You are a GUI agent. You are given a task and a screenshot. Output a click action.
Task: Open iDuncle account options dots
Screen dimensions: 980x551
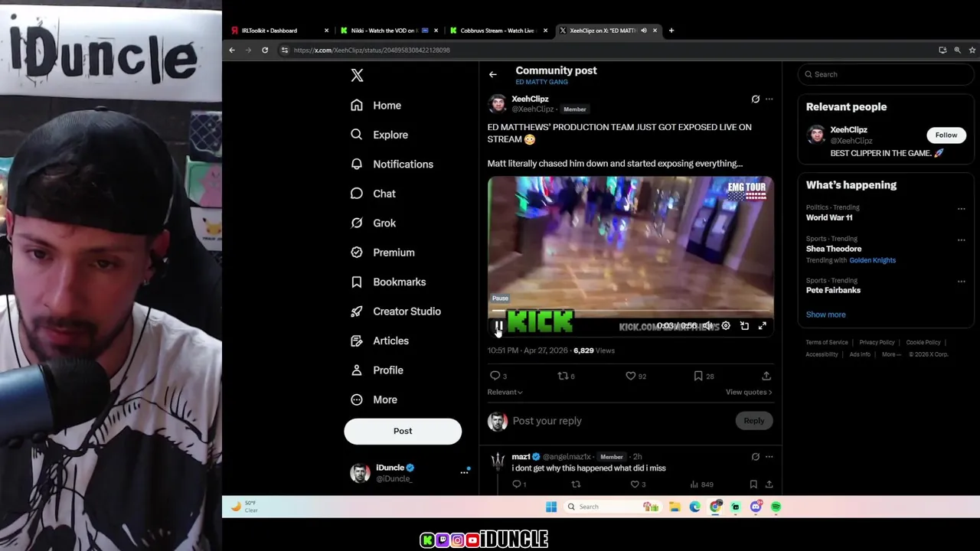(x=464, y=473)
